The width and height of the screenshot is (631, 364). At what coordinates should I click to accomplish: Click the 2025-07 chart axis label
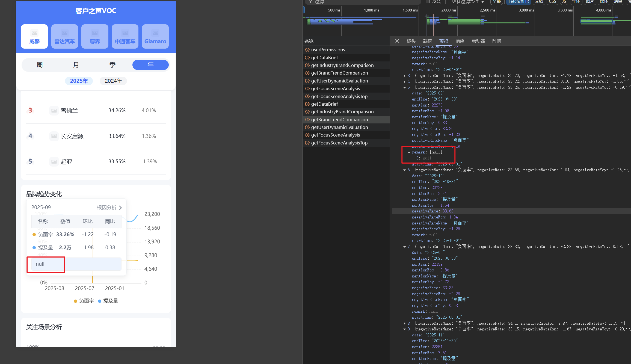point(85,288)
